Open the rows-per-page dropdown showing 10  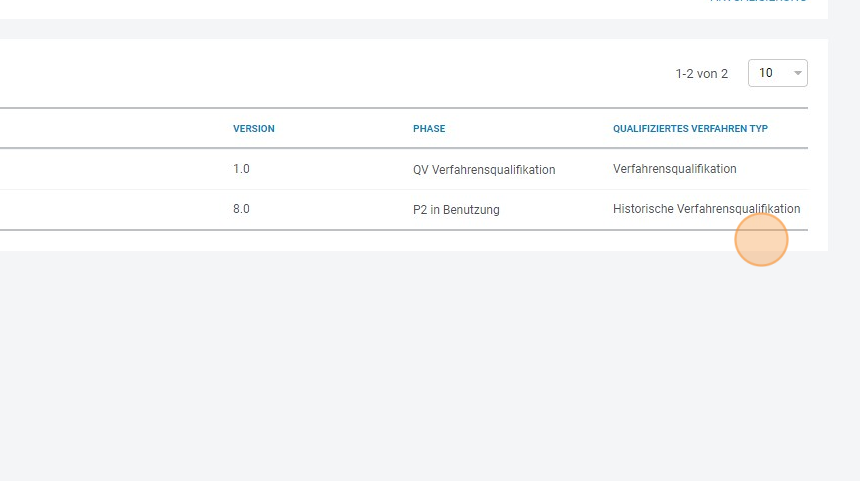pos(772,73)
